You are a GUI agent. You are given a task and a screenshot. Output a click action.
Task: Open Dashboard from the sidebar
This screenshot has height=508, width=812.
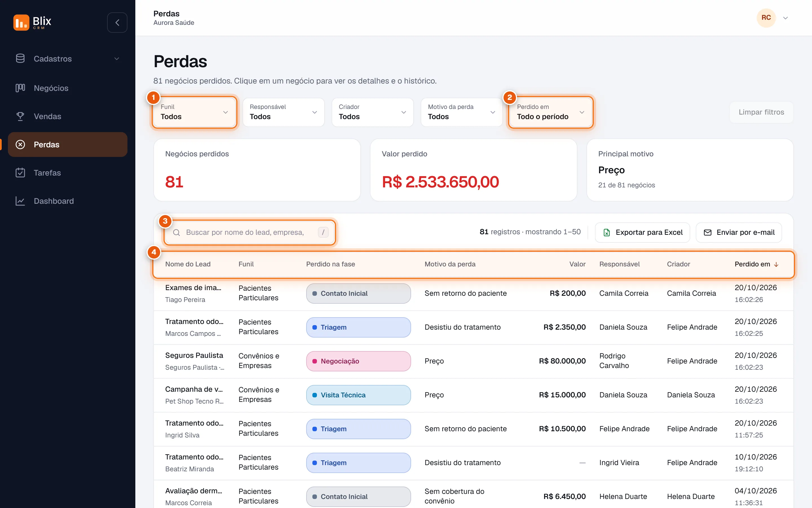(67, 201)
